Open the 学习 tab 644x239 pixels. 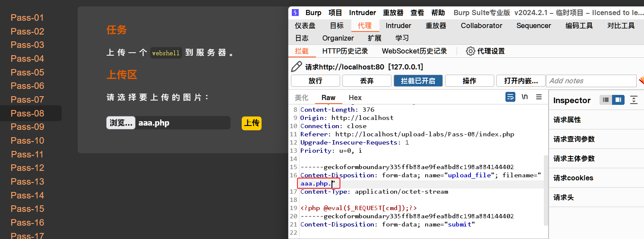[x=402, y=38]
